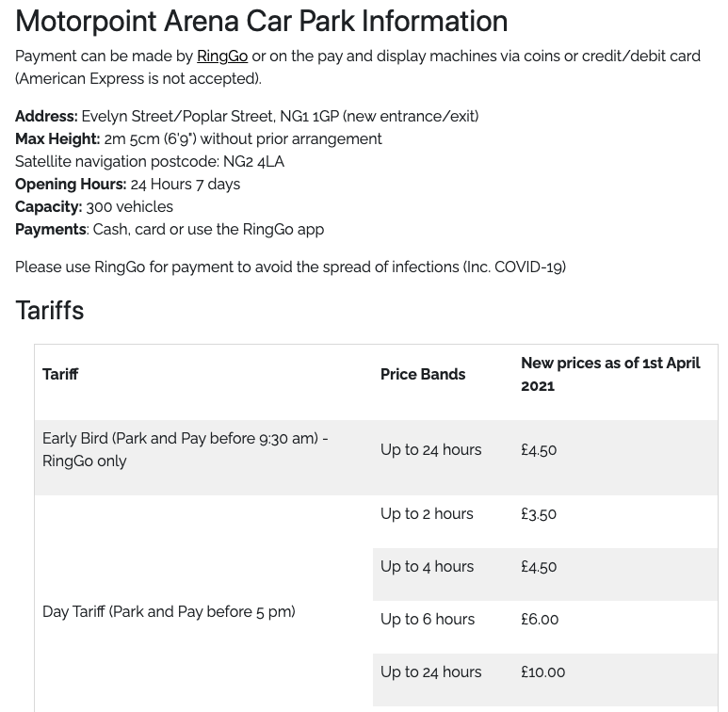This screenshot has height=712, width=728.
Task: Select the £6.00 price cell
Action: click(x=540, y=620)
